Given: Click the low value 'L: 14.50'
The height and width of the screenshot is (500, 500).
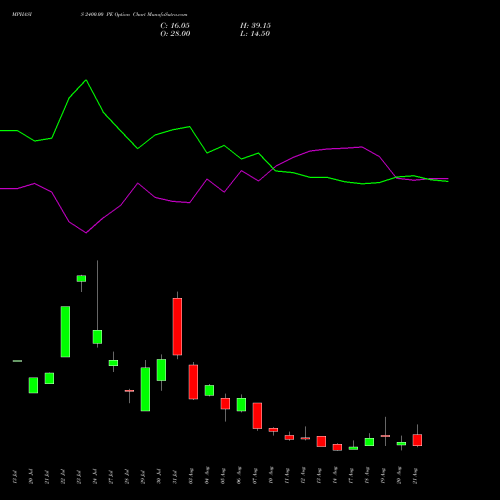Looking at the screenshot, I should pos(255,34).
